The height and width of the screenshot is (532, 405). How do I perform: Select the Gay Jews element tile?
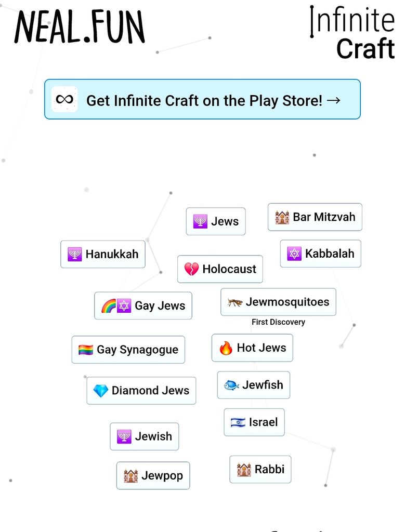pyautogui.click(x=143, y=305)
